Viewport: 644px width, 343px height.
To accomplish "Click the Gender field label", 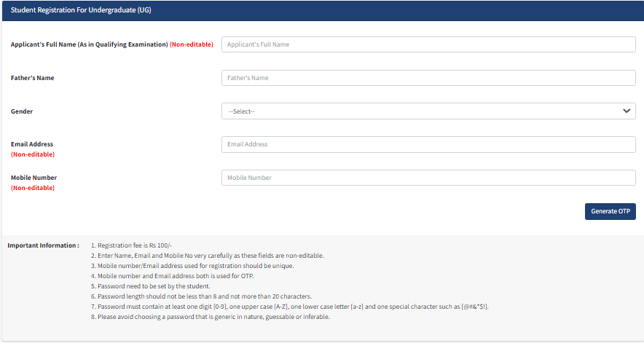I will 22,111.
